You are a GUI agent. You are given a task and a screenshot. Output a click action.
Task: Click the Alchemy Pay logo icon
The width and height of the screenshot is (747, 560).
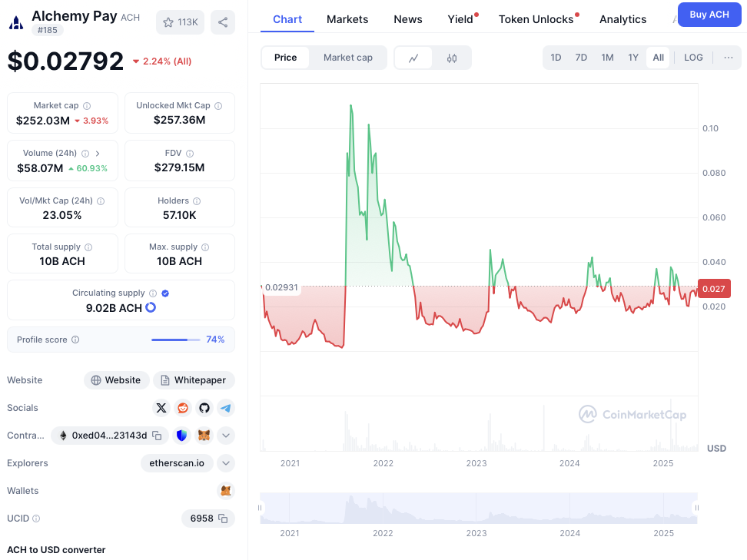[16, 22]
